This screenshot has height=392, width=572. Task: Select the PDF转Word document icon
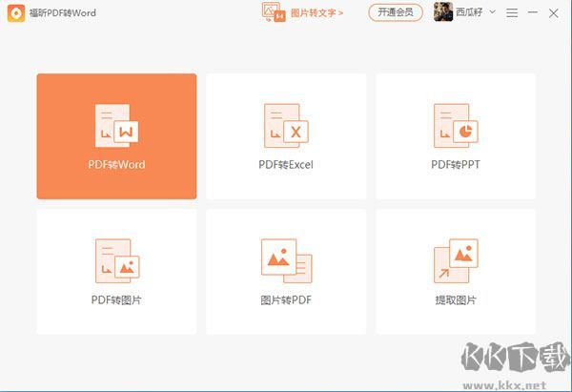click(x=116, y=126)
